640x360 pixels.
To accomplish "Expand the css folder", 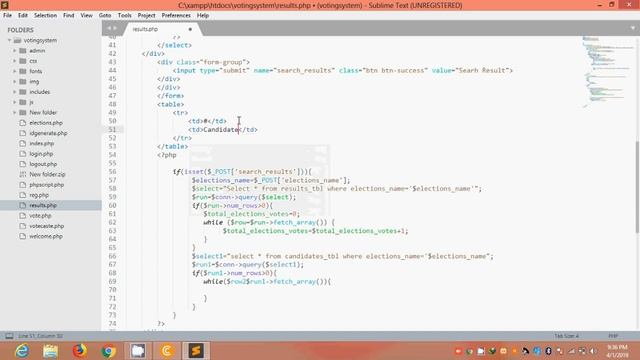I will click(x=15, y=61).
